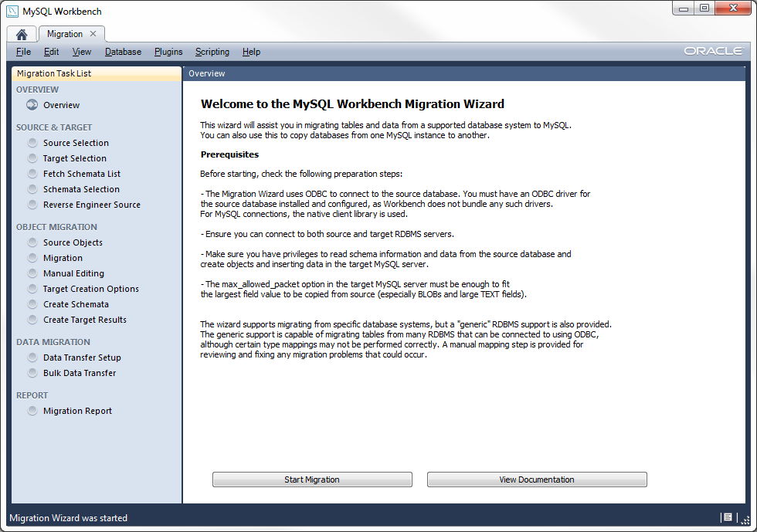The width and height of the screenshot is (757, 532).
Task: Click Create Target Results bullet icon
Action: (x=32, y=319)
